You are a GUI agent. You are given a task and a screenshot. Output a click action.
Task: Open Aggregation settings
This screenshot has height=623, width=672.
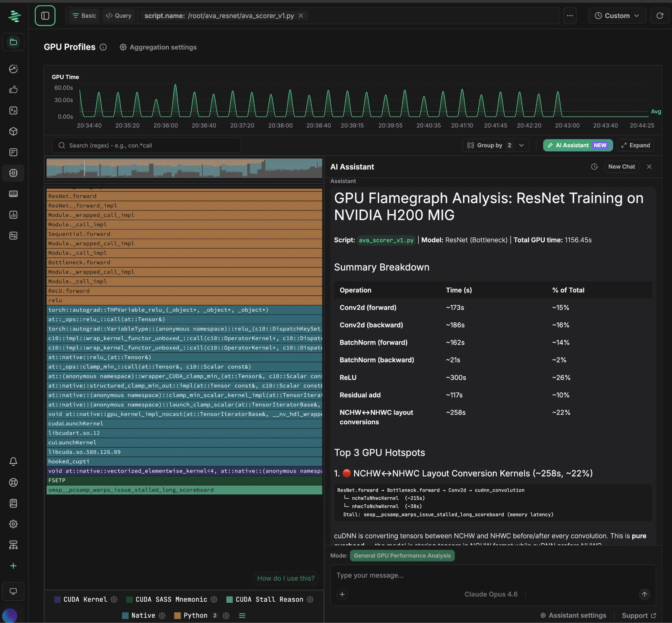coord(158,47)
